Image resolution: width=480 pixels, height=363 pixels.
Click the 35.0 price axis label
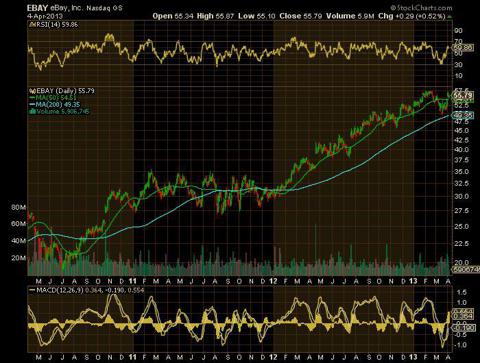(461, 172)
